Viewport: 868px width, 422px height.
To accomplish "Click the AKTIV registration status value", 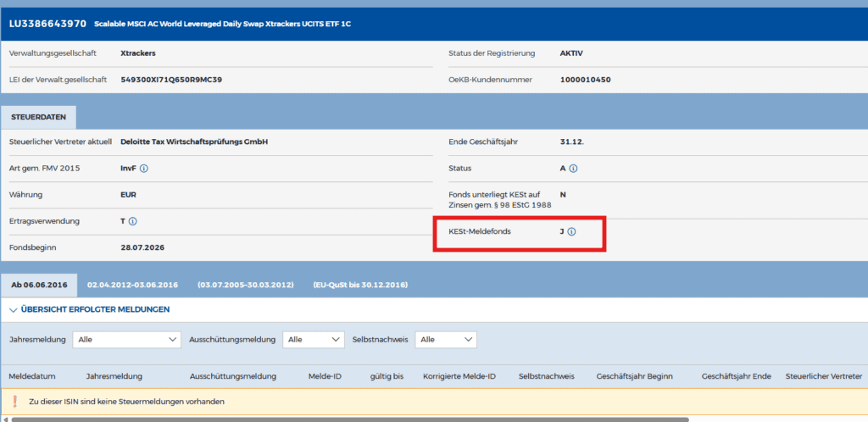I will (571, 53).
